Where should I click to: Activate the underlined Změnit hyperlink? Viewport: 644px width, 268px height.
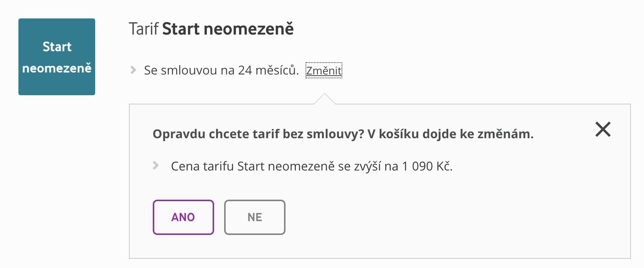[x=324, y=71]
